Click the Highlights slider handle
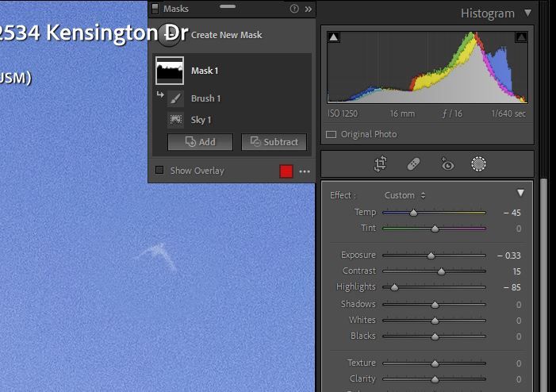The height and width of the screenshot is (392, 556). click(394, 287)
